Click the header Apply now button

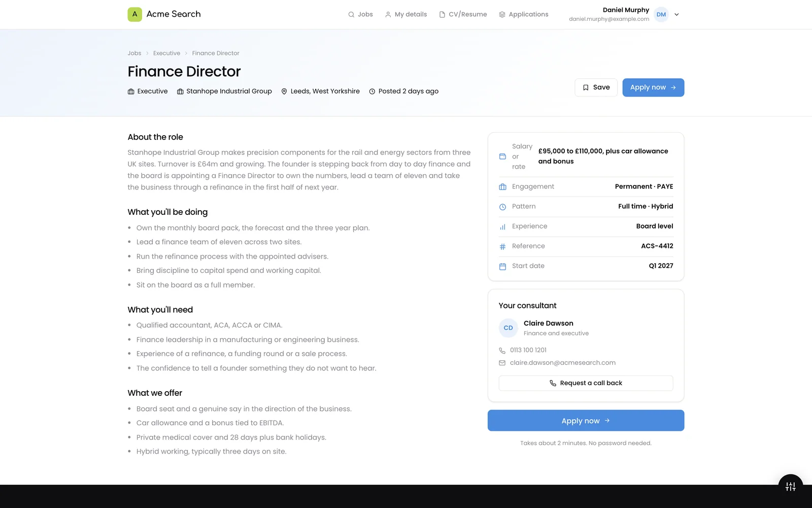pyautogui.click(x=653, y=87)
